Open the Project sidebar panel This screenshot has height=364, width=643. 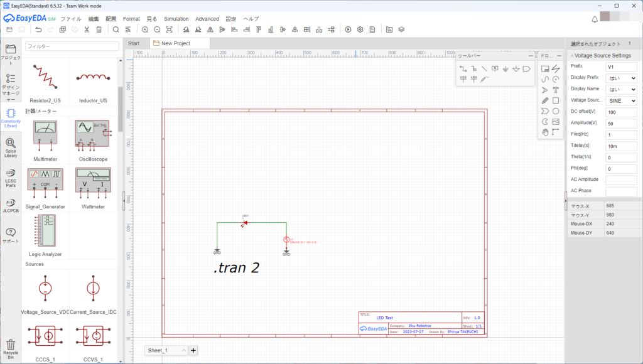[x=11, y=54]
